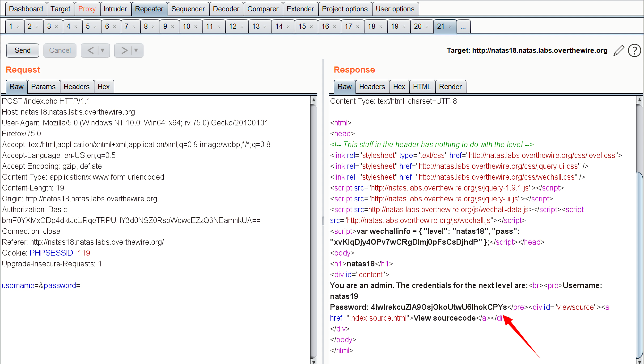Open the Dashboard tab

pyautogui.click(x=26, y=9)
